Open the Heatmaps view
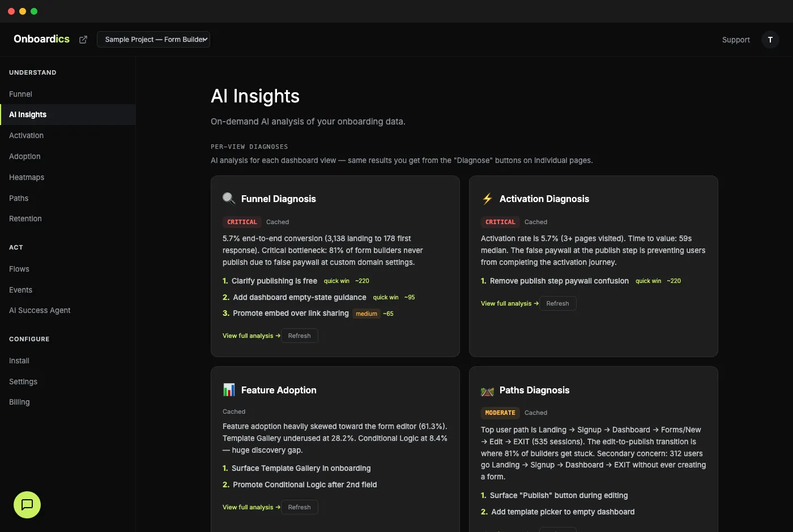Viewport: 793px width, 532px height. (26, 177)
